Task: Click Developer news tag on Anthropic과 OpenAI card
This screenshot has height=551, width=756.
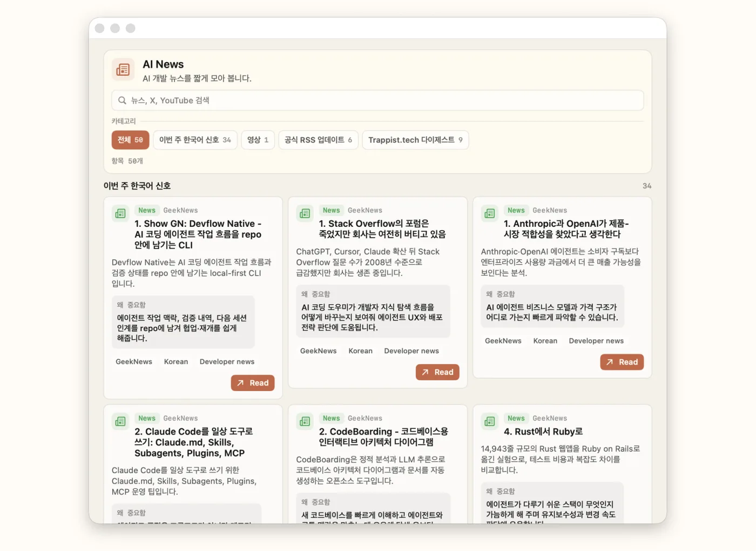Action: click(596, 341)
